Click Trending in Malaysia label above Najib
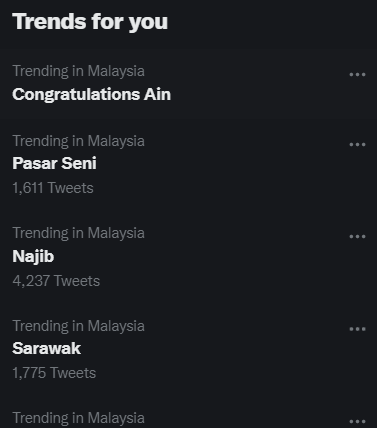This screenshot has width=377, height=428. pyautogui.click(x=78, y=233)
